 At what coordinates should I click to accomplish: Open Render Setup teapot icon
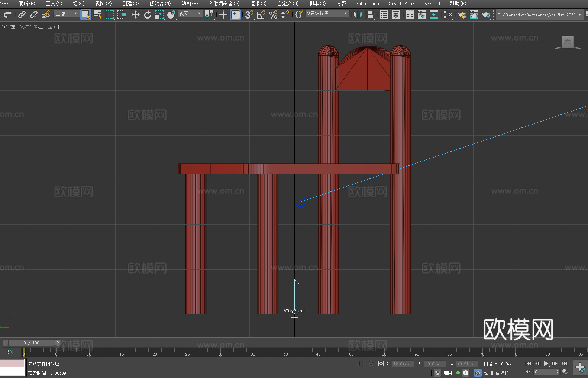(462, 15)
